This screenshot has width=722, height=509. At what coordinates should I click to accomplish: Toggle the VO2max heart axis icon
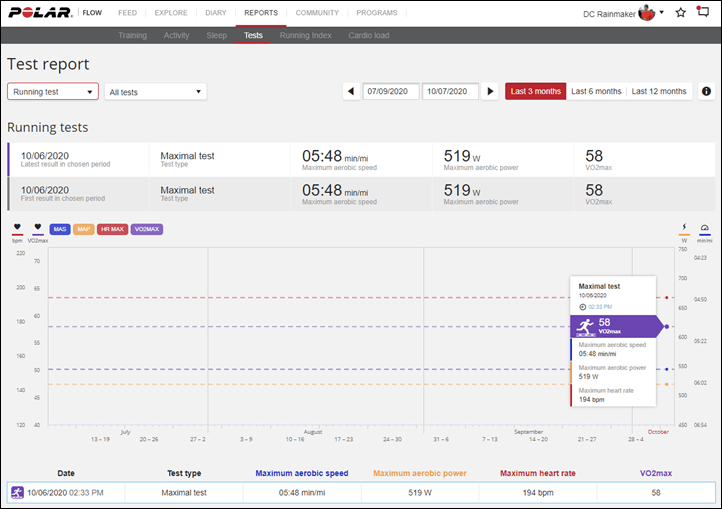[38, 229]
